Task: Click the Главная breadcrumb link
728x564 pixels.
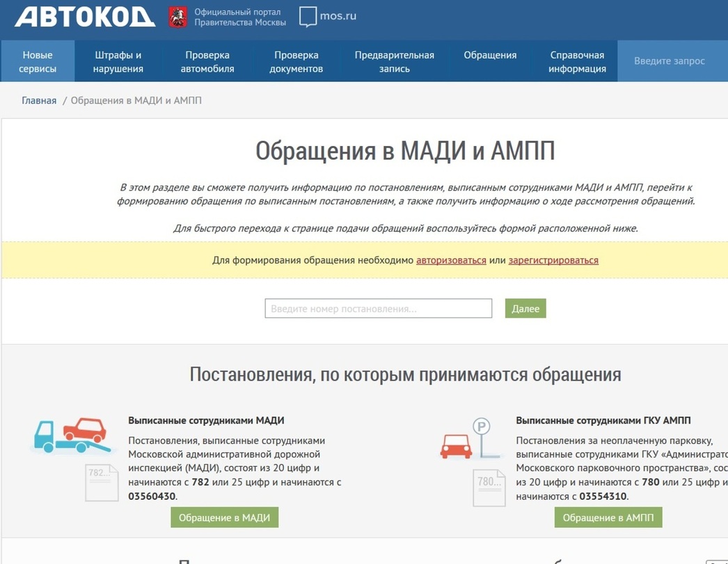Action: [x=39, y=101]
